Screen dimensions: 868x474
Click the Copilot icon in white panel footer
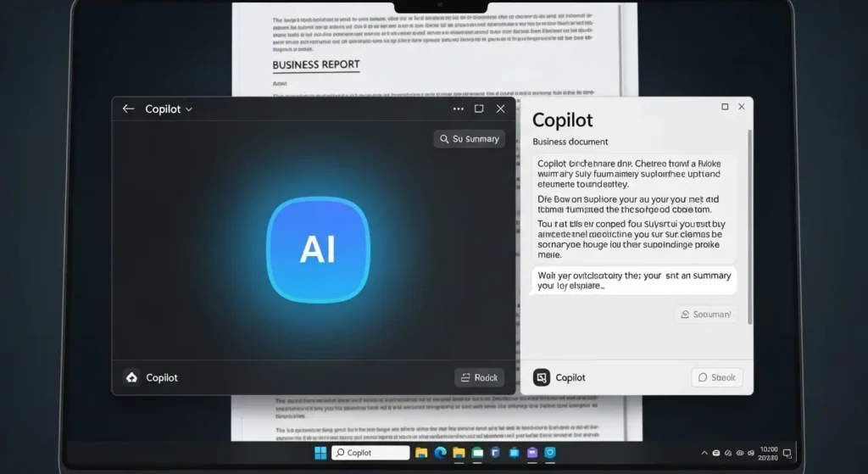click(x=542, y=377)
